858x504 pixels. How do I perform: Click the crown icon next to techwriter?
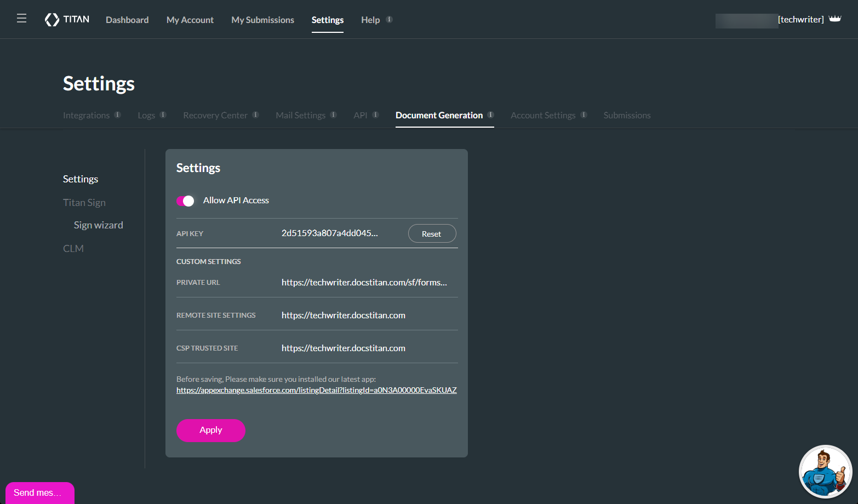(x=835, y=19)
